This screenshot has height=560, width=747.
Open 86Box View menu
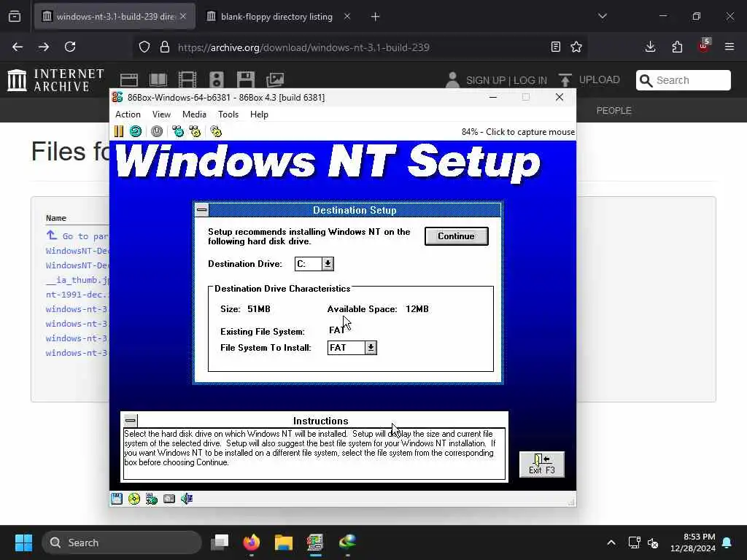click(x=161, y=114)
